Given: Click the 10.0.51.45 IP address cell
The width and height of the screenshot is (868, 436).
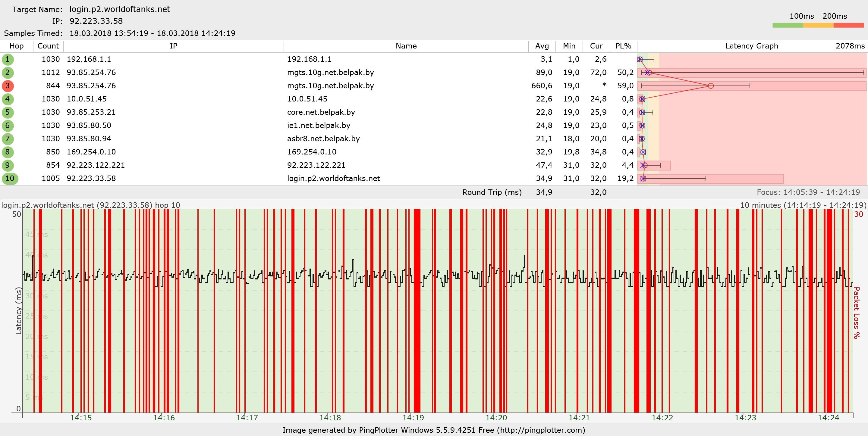Looking at the screenshot, I should [x=86, y=99].
